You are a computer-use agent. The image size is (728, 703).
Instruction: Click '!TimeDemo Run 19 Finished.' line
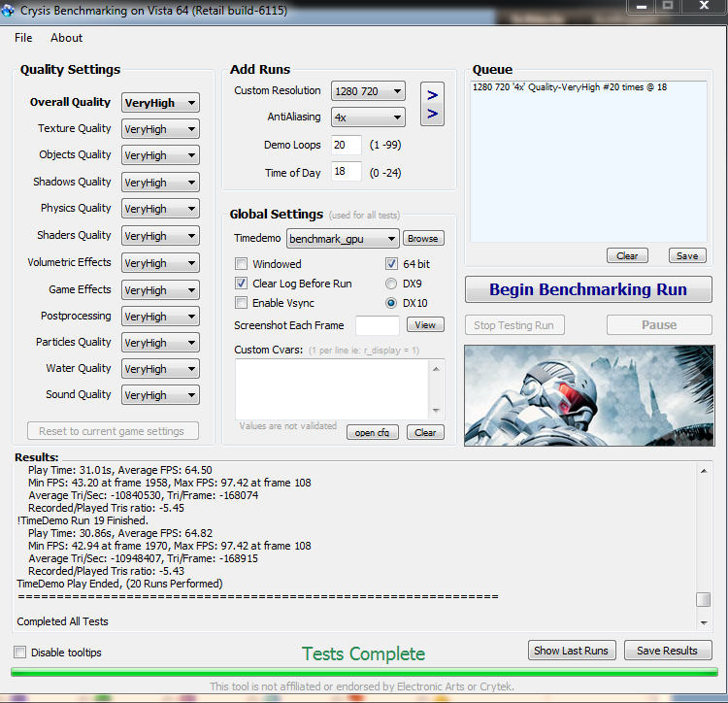pos(83,520)
